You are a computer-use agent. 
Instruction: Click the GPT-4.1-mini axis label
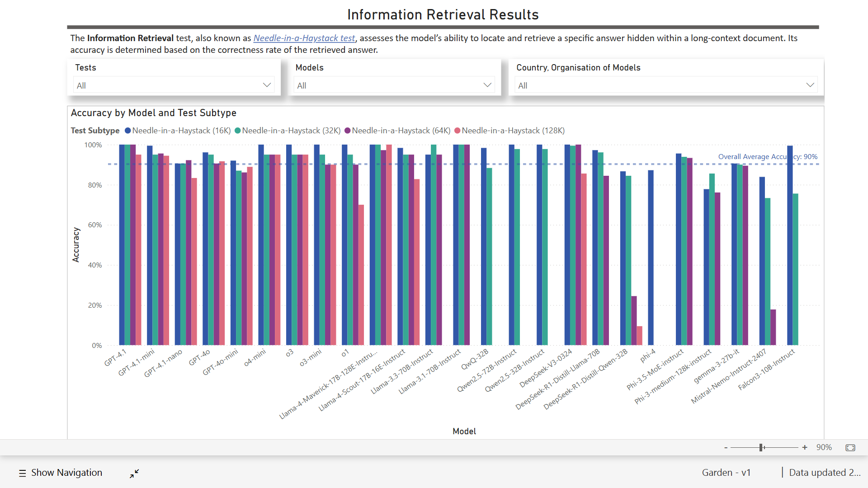[137, 362]
